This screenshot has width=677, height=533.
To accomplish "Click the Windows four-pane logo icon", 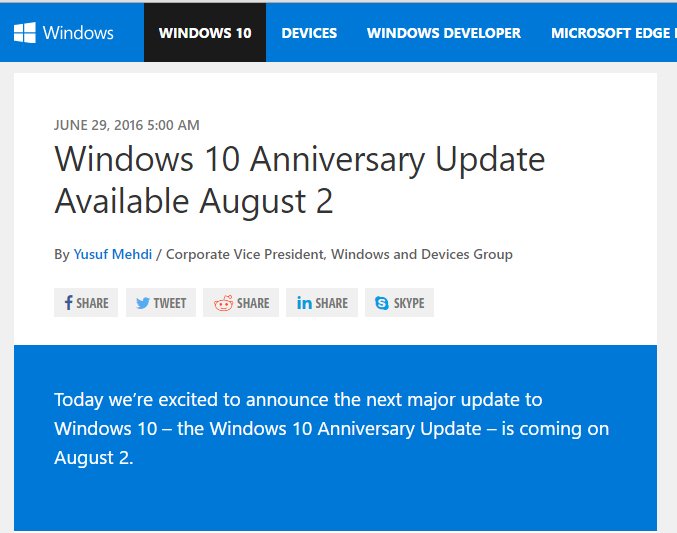I will (25, 33).
